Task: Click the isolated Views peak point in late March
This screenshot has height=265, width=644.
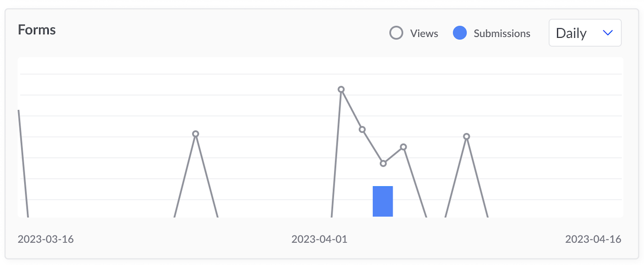Action: point(196,134)
